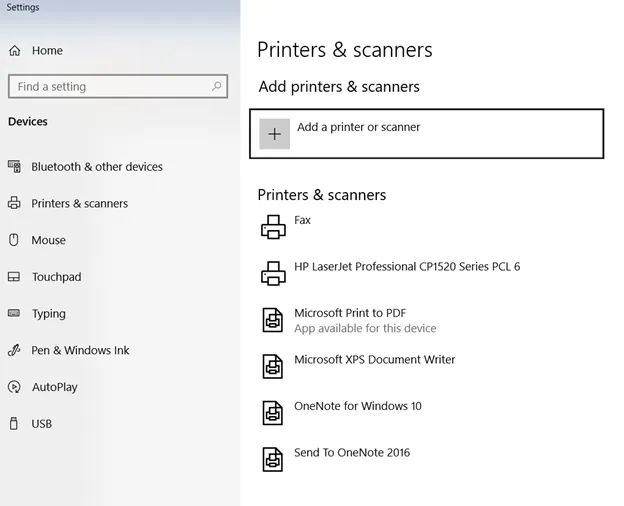Image resolution: width=624 pixels, height=506 pixels.
Task: Open Typing settings
Action: 49,314
